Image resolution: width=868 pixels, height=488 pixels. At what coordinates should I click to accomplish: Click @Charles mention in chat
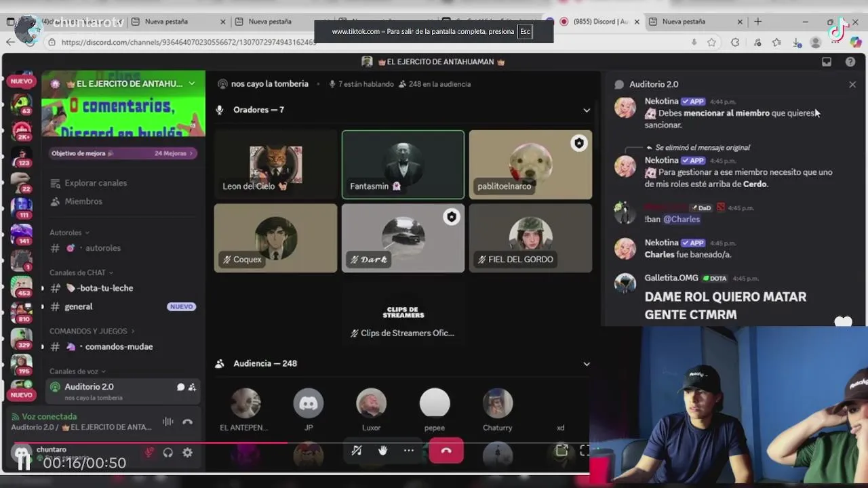(x=682, y=220)
